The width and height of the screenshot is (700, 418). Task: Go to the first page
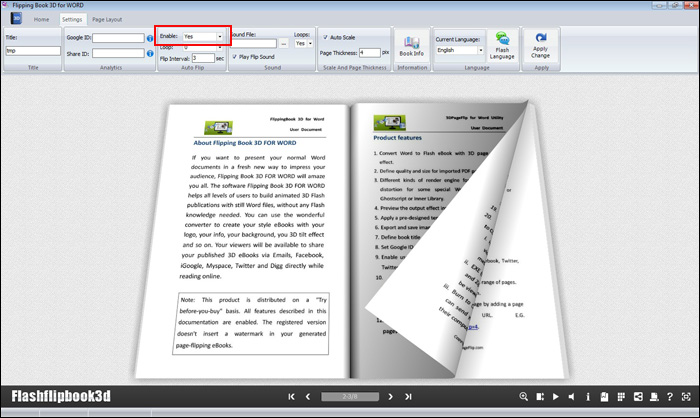coord(292,397)
